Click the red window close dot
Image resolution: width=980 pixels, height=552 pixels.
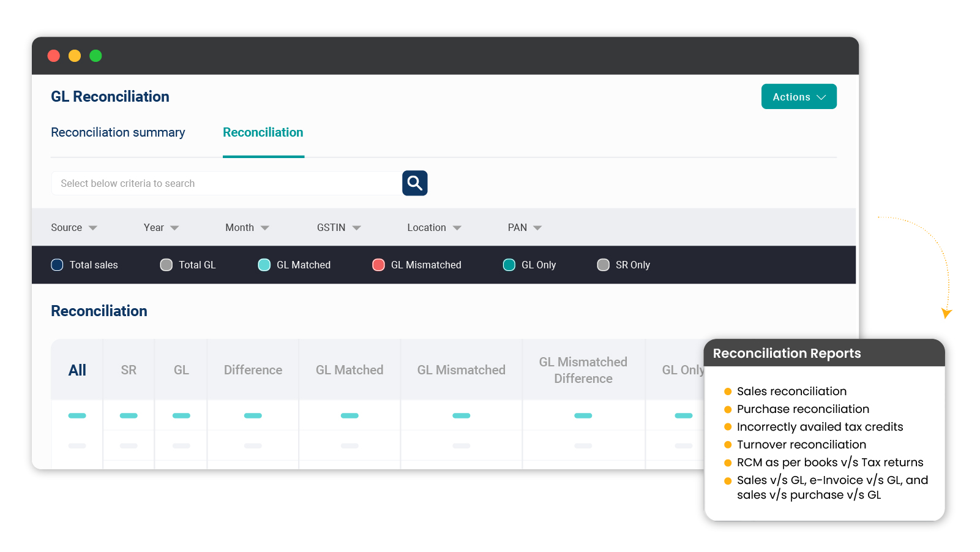54,56
